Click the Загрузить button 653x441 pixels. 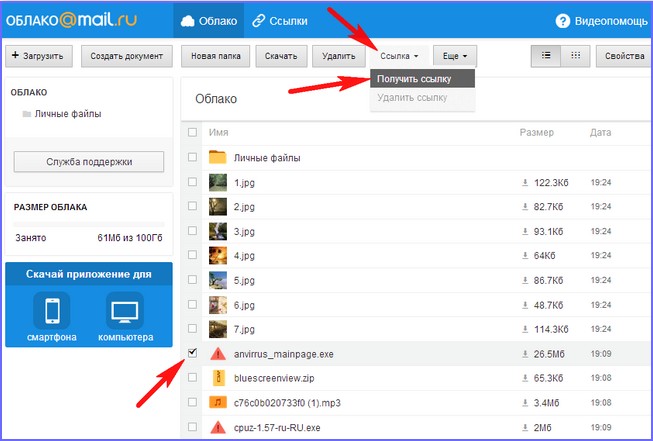[x=39, y=56]
